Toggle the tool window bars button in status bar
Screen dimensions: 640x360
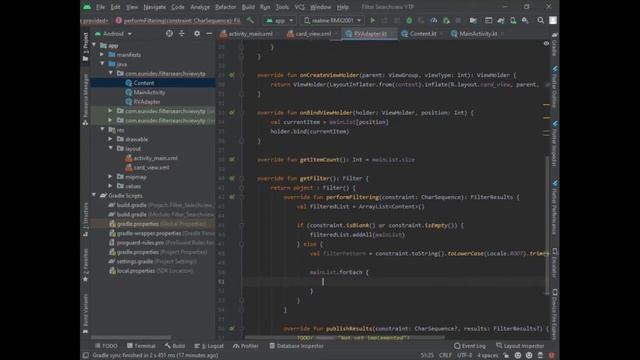[85, 356]
